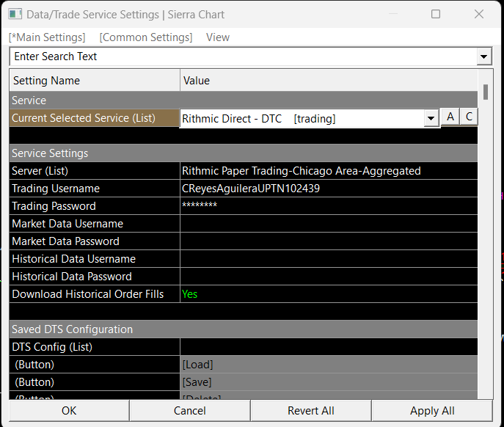The height and width of the screenshot is (427, 504).
Task: Click the 'A' button beside service list
Action: 450,117
